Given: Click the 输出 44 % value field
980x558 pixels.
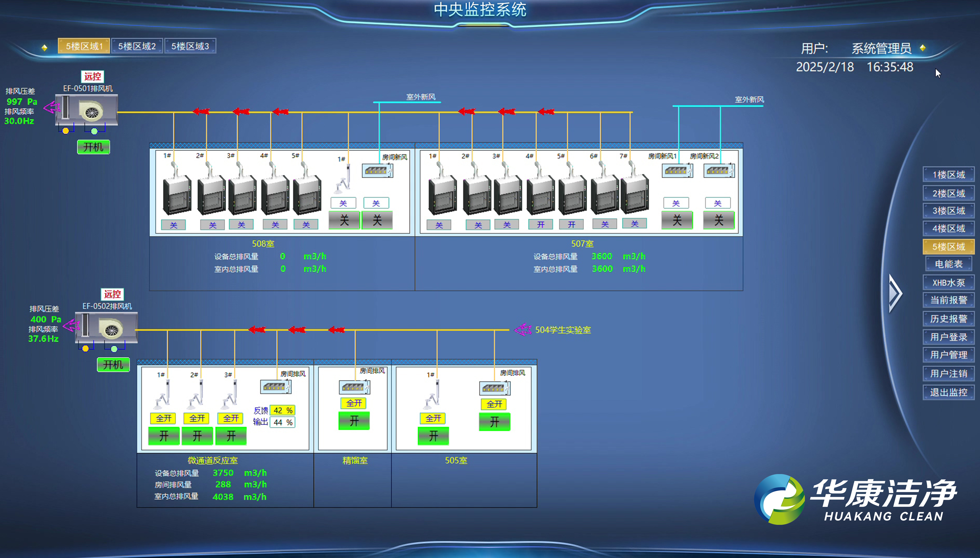Looking at the screenshot, I should point(283,422).
